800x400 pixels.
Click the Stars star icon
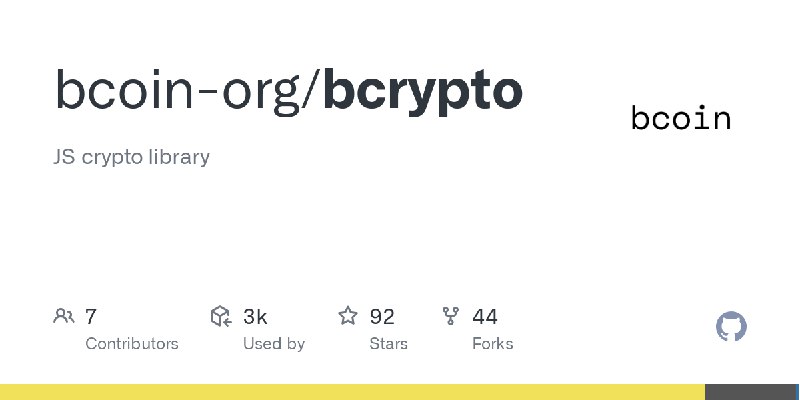click(x=348, y=316)
